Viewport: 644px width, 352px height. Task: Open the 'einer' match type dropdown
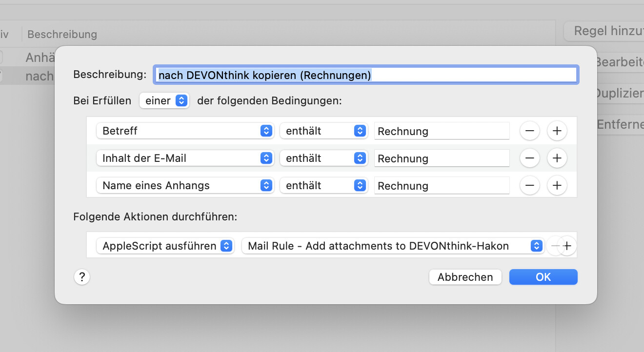coord(164,101)
